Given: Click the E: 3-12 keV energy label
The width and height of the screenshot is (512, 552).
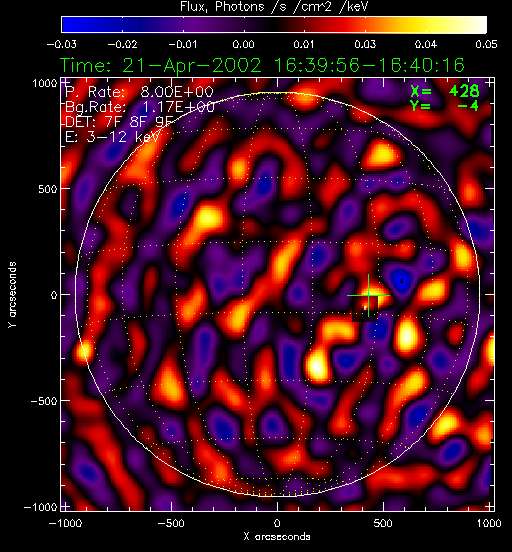Looking at the screenshot, I should pos(113,136).
